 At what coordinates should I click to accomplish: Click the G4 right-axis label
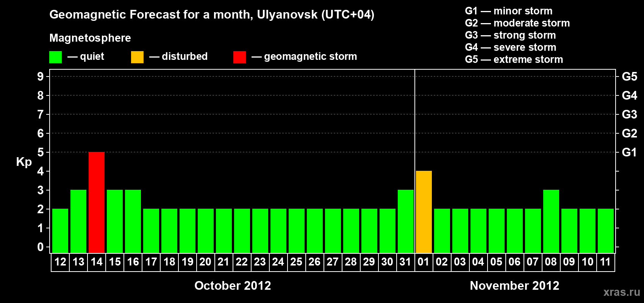pyautogui.click(x=629, y=95)
